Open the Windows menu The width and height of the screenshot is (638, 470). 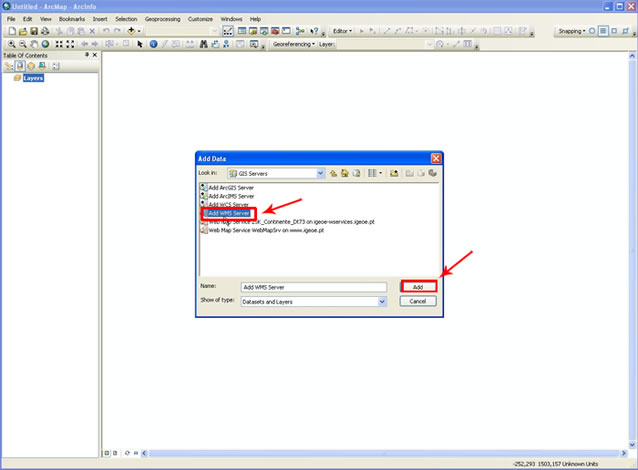tap(231, 19)
